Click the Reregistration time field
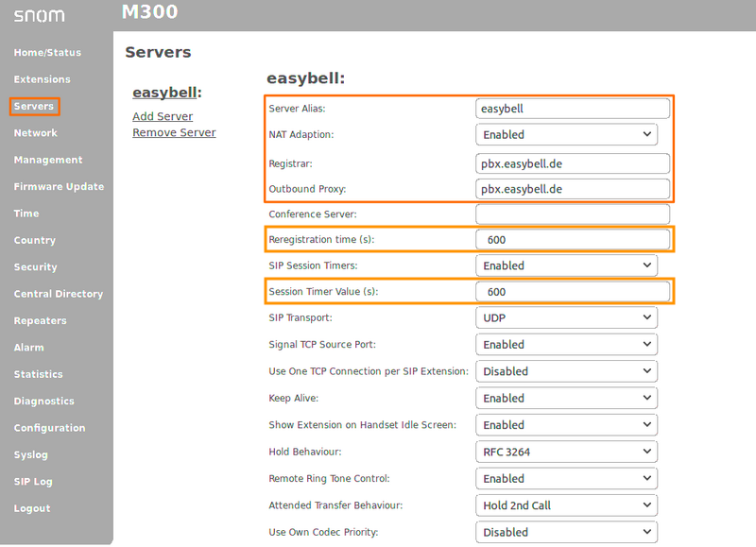This screenshot has height=547, width=756. 573,240
